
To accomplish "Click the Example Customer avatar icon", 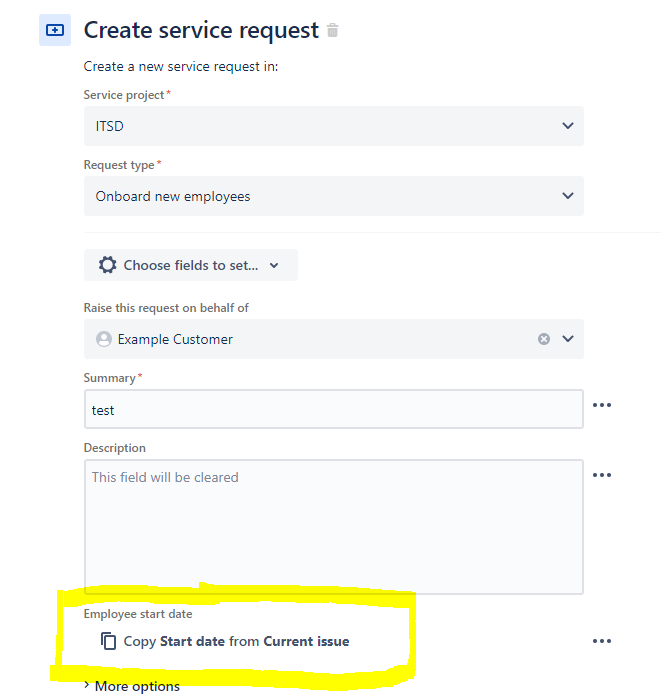I will coord(104,339).
